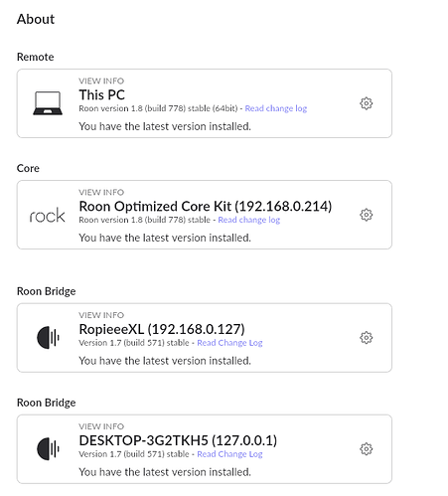Select the DESKTOP-3G2TKH5 (127.0.0.1) title
This screenshot has height=496, width=448.
pos(178,440)
